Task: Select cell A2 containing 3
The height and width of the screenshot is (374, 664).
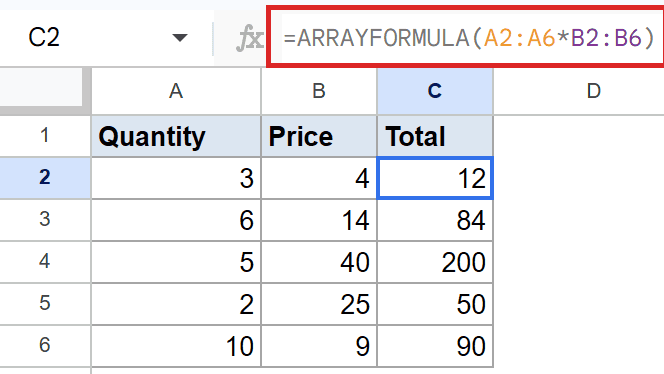Action: pos(176,178)
